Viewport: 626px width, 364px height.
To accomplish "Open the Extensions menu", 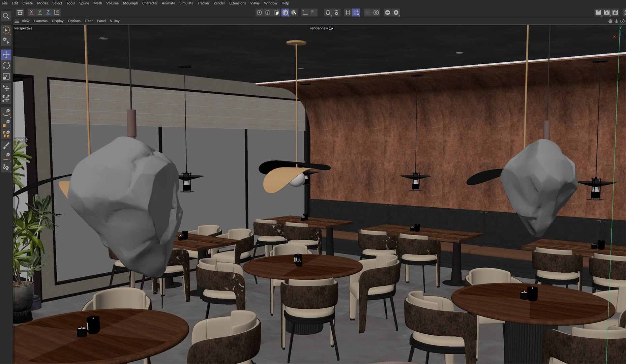I will tap(238, 3).
